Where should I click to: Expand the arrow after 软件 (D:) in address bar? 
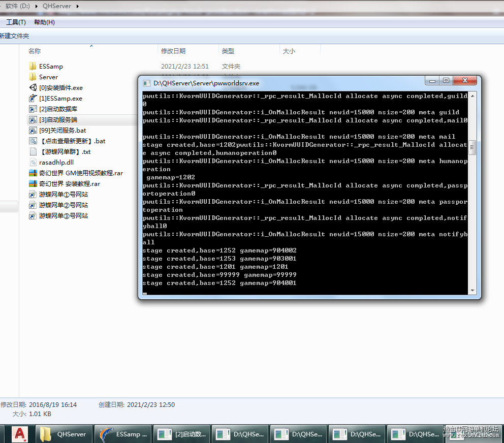click(36, 6)
